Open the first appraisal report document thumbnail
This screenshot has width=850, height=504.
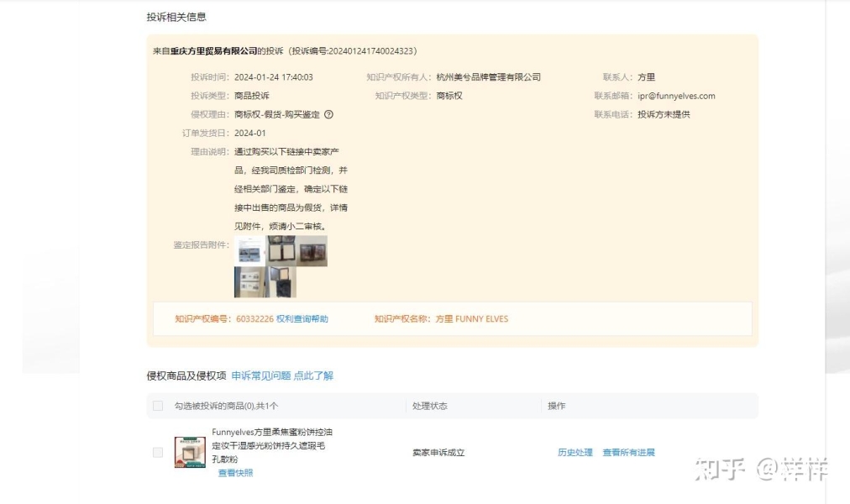249,251
